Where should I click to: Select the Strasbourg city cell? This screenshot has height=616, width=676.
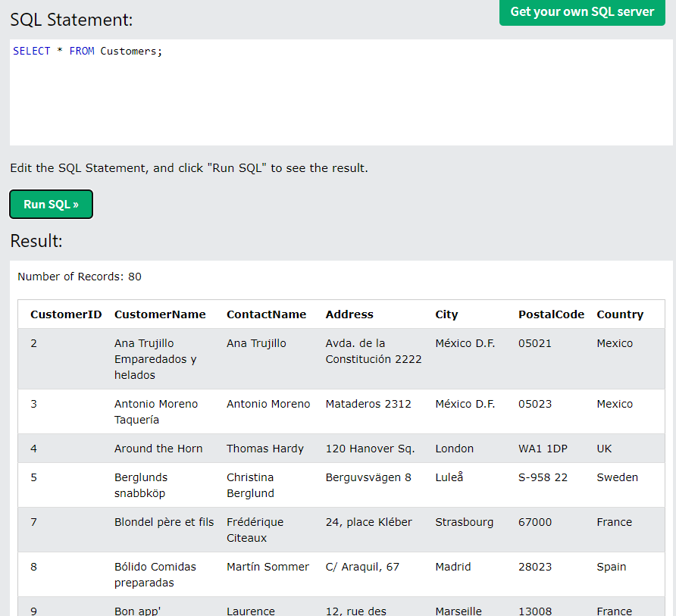[465, 522]
